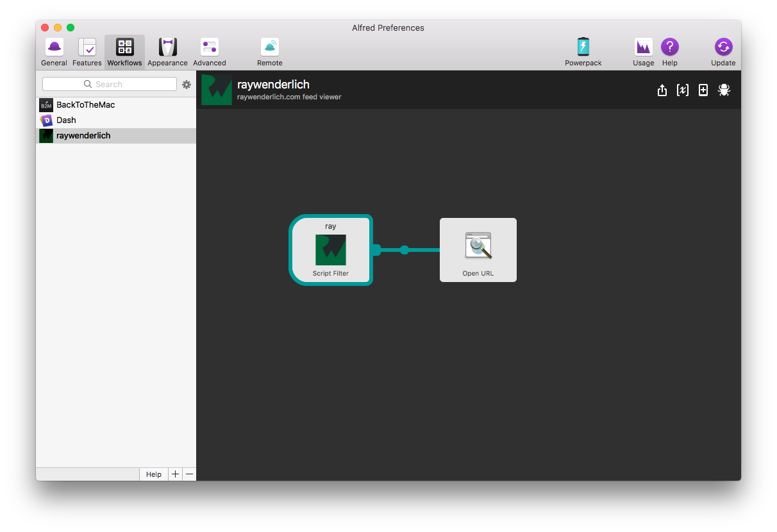Viewport: 777px width, 532px height.
Task: Select the raywenderlich workflow in sidebar
Action: pos(116,135)
